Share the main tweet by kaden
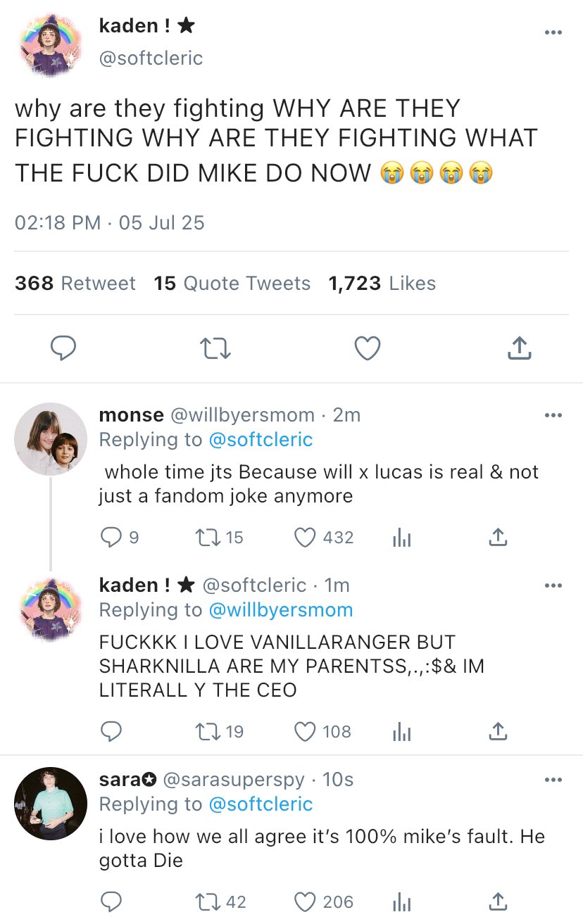 (519, 348)
